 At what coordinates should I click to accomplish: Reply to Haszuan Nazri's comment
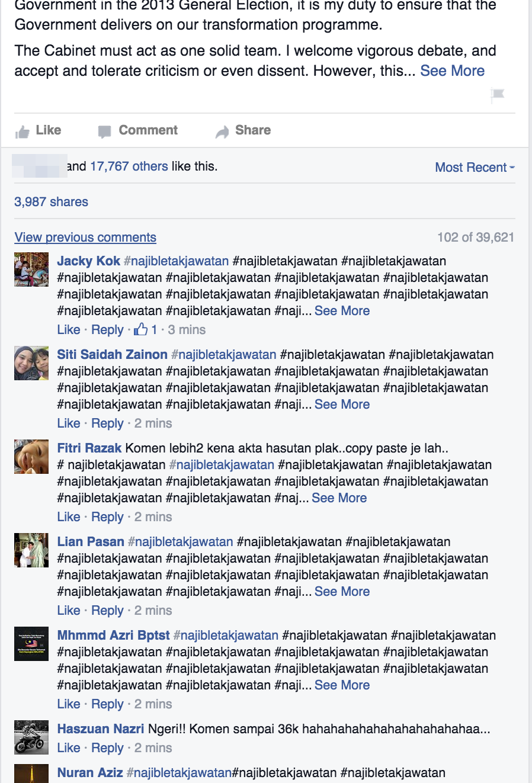tap(107, 747)
